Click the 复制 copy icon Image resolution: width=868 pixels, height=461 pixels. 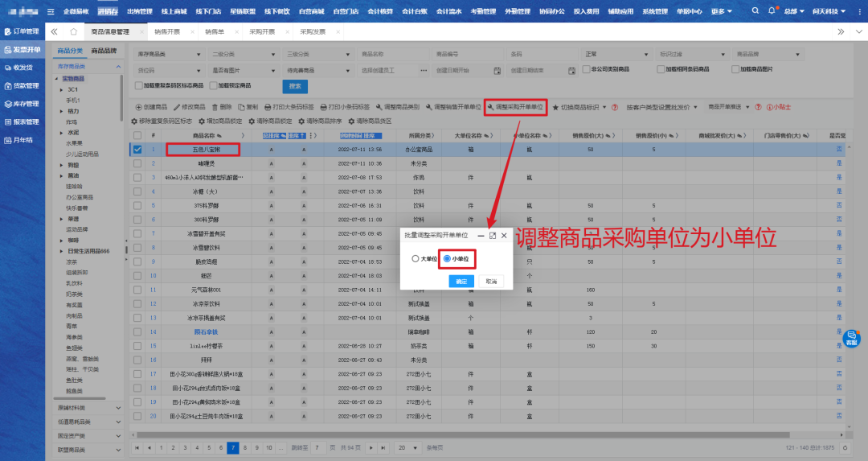coord(241,107)
